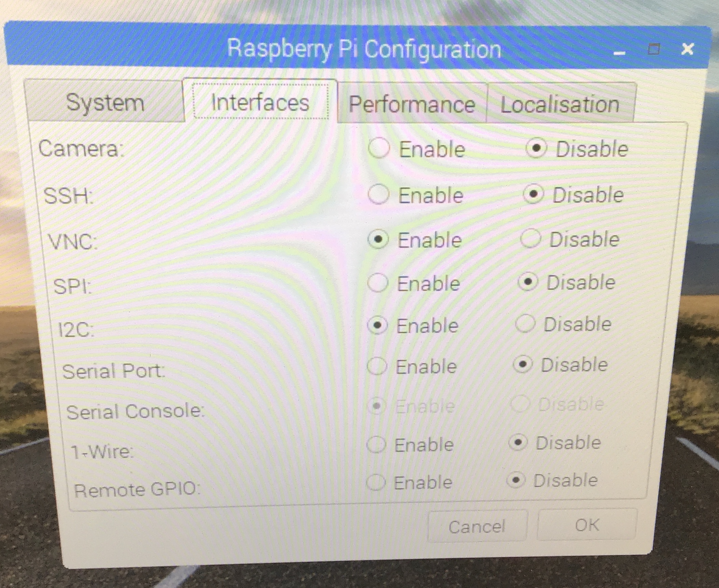Select Disable for Camera
The height and width of the screenshot is (588, 719).
[536, 148]
